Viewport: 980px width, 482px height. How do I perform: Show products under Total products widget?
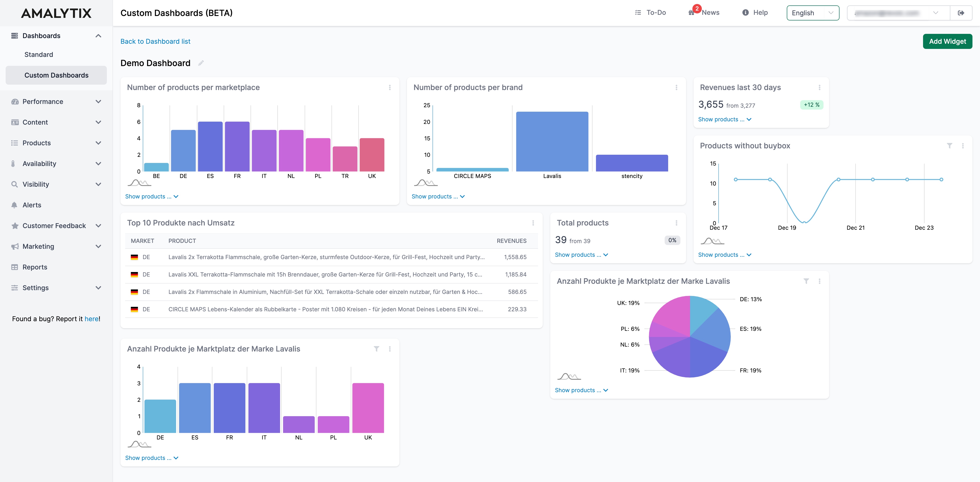click(x=581, y=255)
